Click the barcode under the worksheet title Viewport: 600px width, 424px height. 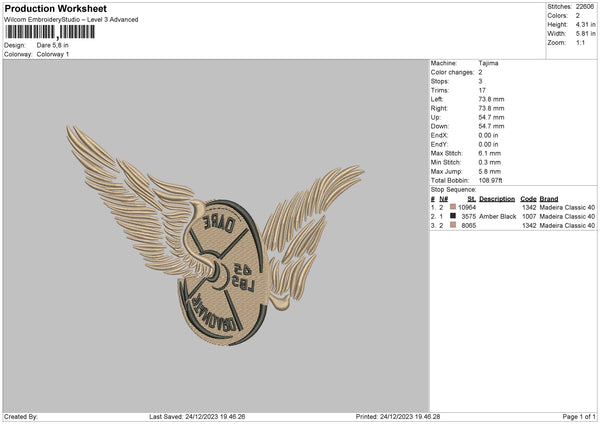(x=50, y=32)
